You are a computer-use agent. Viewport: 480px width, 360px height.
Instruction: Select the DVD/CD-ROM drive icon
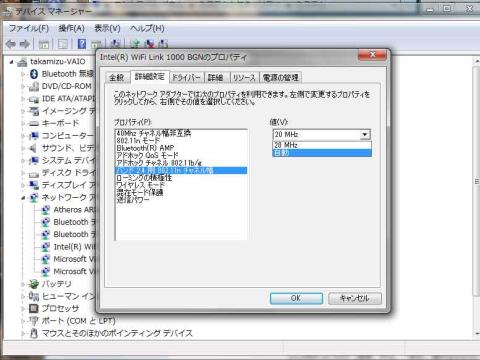point(34,86)
